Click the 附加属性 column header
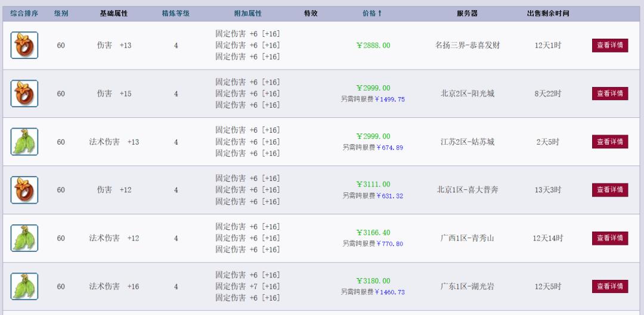The height and width of the screenshot is (315, 644). [x=247, y=13]
